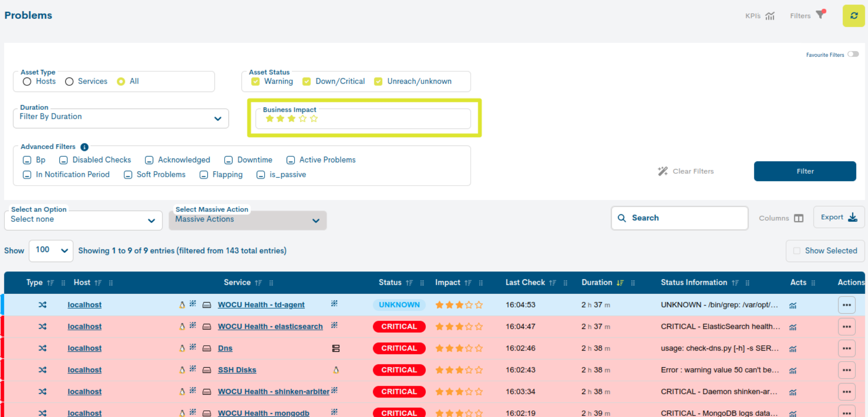Open the graph icon in td-agent row
Screen dimensions: 868x417
793,305
